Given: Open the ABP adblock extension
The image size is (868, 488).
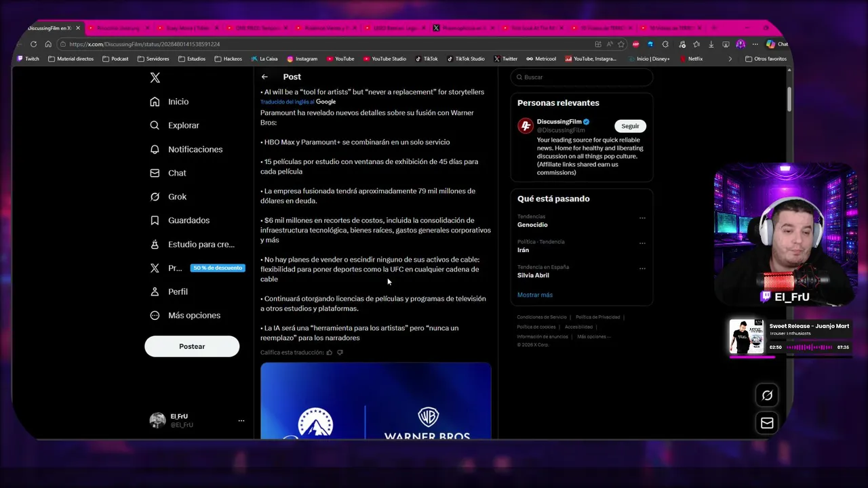Looking at the screenshot, I should pos(636,44).
